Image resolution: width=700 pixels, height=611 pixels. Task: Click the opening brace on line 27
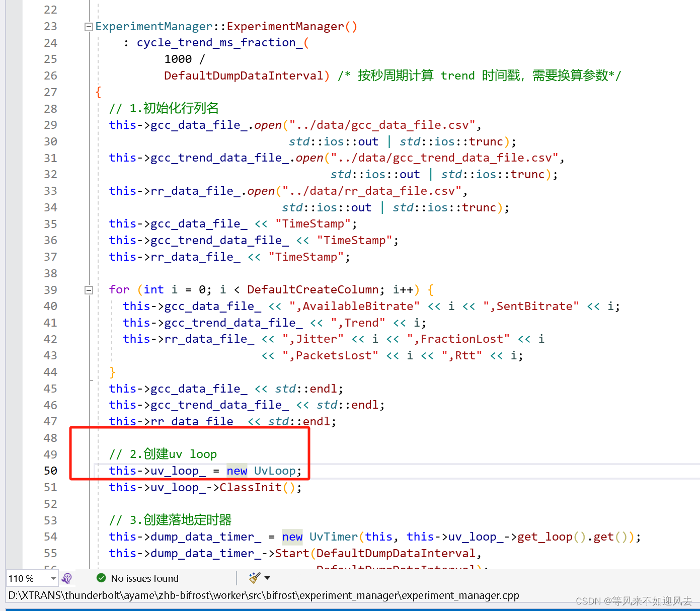[x=98, y=92]
